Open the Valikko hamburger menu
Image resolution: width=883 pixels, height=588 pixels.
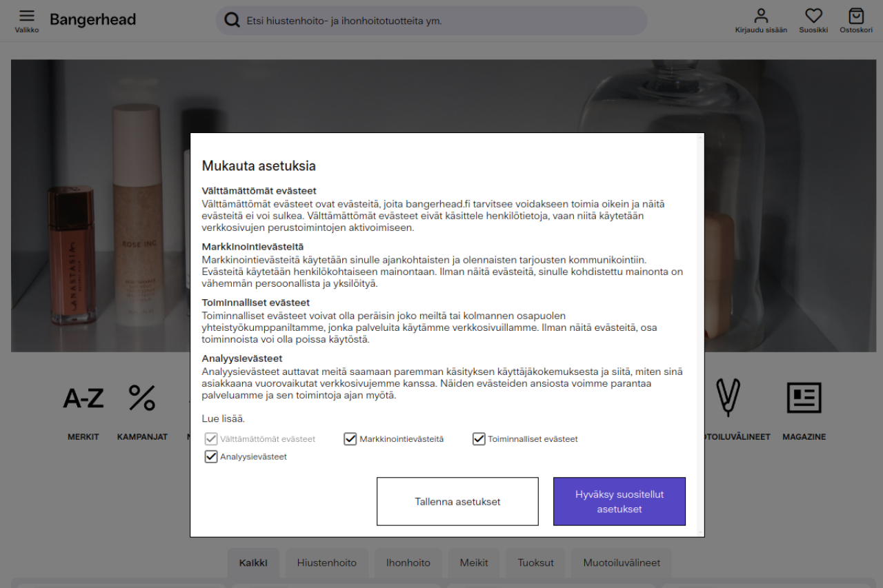[27, 21]
